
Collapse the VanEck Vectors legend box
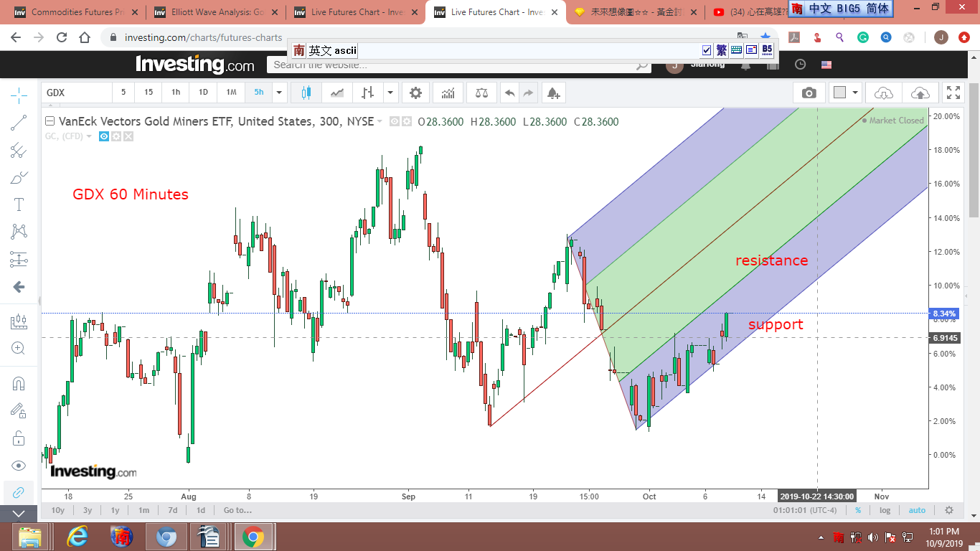tap(50, 121)
